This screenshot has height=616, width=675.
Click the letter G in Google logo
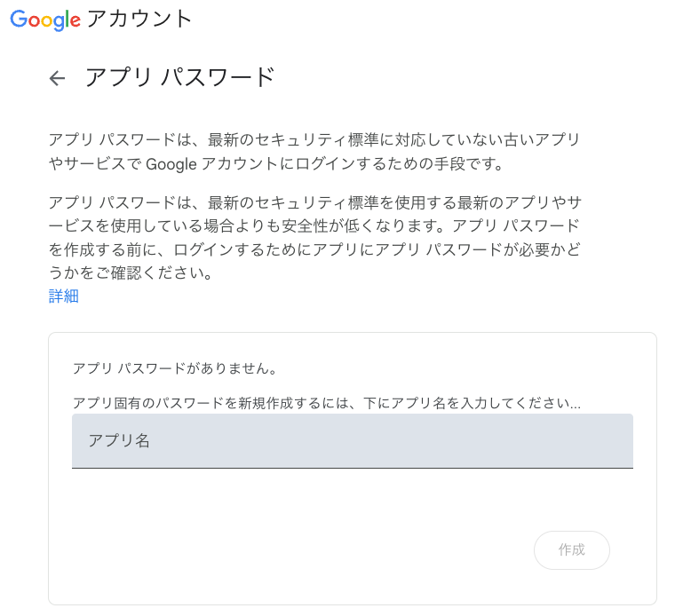click(x=20, y=19)
